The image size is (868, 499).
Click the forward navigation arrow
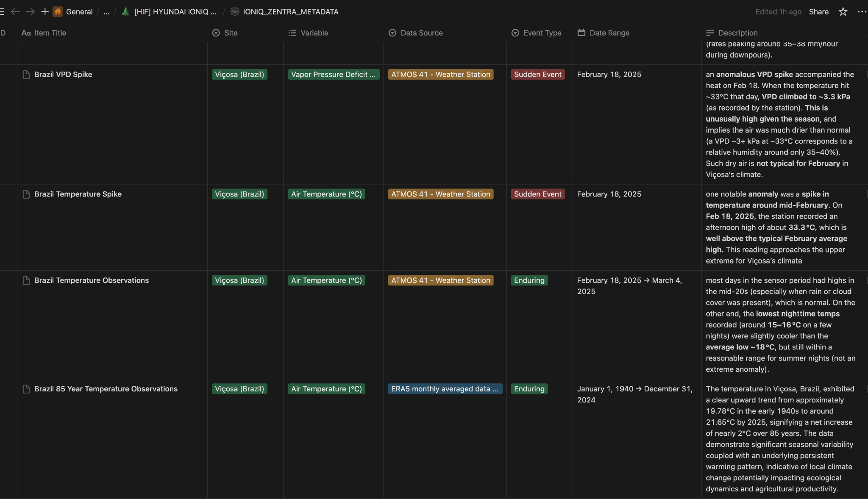coord(30,12)
